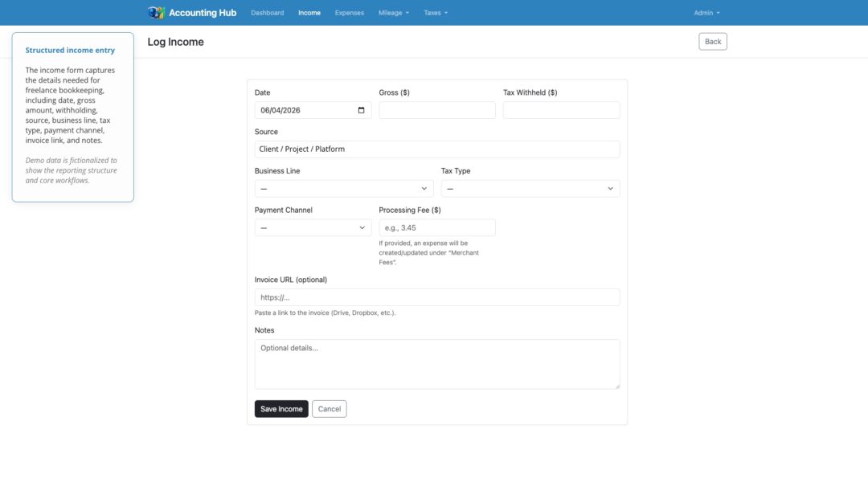The image size is (868, 499).
Task: Open the Income nav item
Action: pyautogui.click(x=309, y=13)
